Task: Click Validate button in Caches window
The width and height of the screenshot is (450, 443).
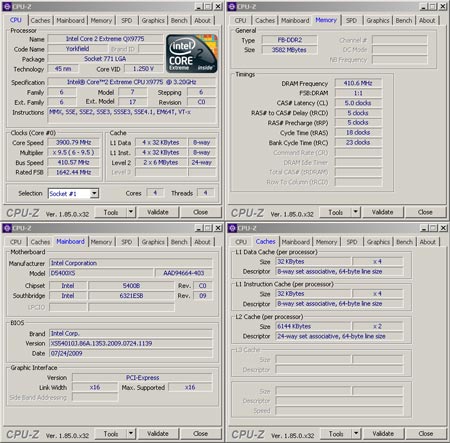Action: click(383, 434)
